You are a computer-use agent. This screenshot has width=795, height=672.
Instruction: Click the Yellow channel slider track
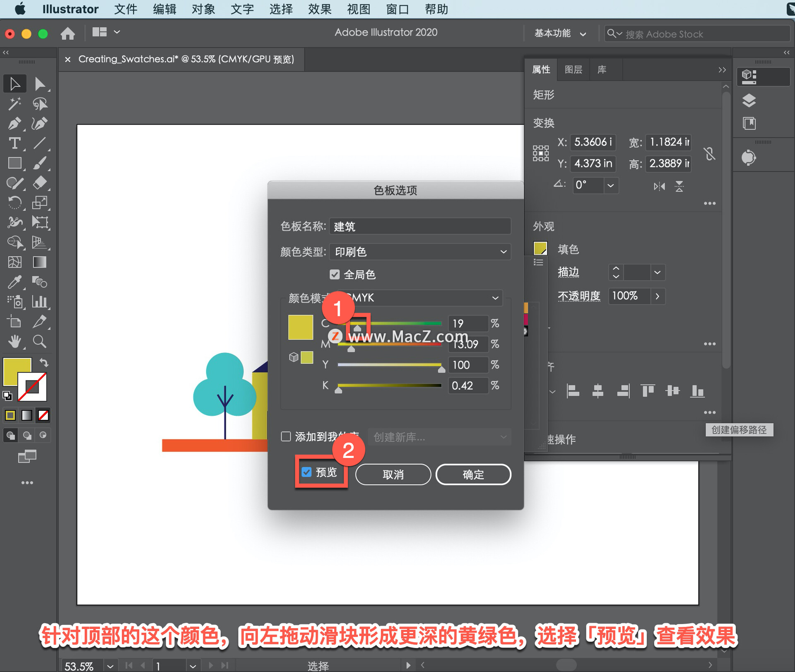(x=389, y=365)
